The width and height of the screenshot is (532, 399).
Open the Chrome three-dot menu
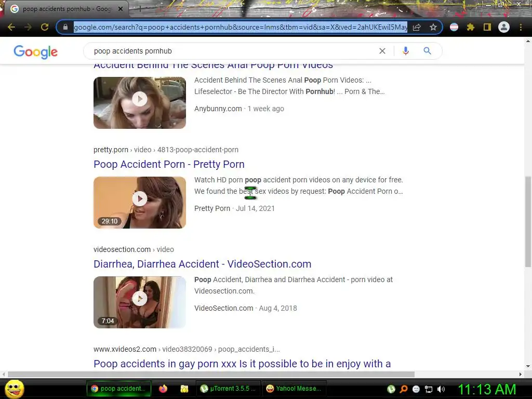(521, 27)
